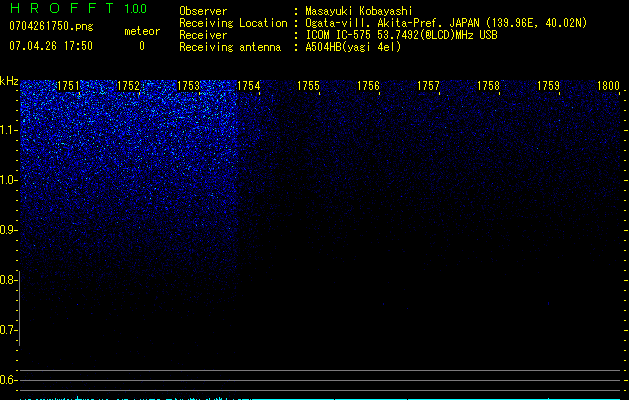Click the 0.9 kHz axis label
Viewport: 629px width, 400px height.
8,230
